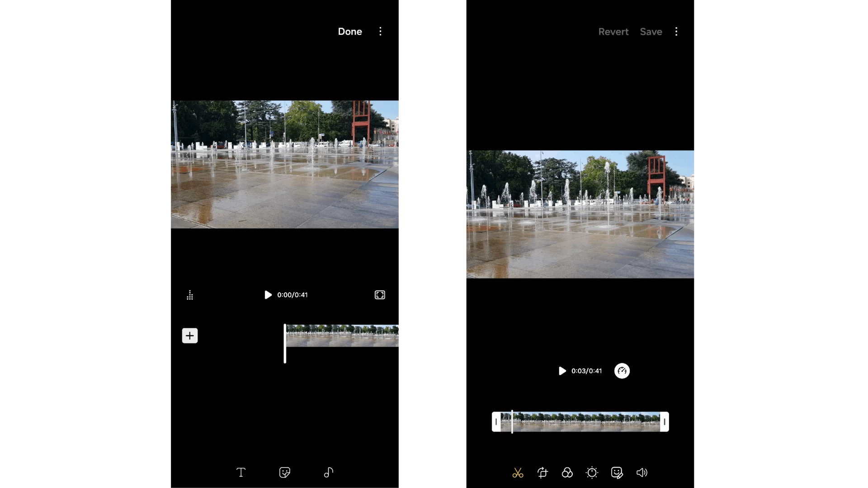Click the 0:00/0:41 time readout

point(292,295)
